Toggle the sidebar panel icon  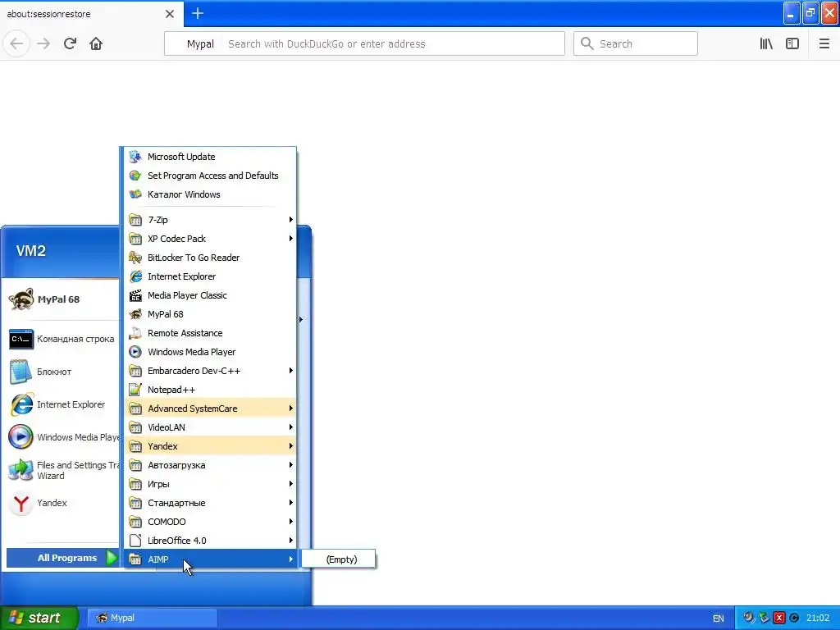(792, 43)
